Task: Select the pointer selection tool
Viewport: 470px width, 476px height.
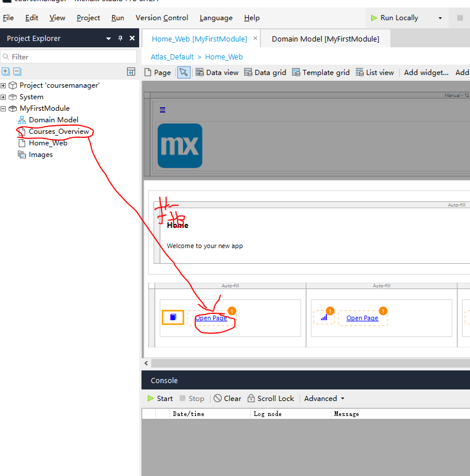Action: coord(184,72)
